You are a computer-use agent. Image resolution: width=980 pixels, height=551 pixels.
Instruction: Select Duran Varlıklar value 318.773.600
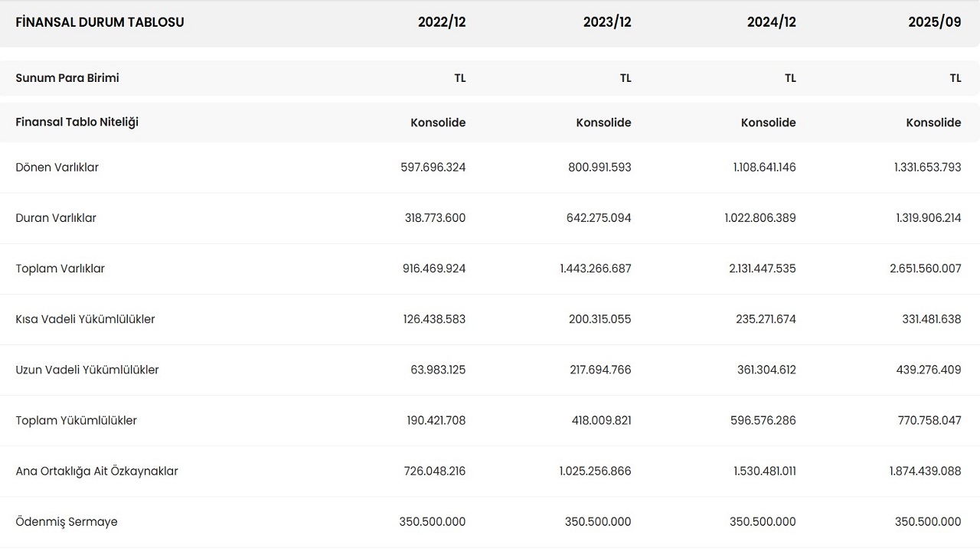click(x=435, y=218)
